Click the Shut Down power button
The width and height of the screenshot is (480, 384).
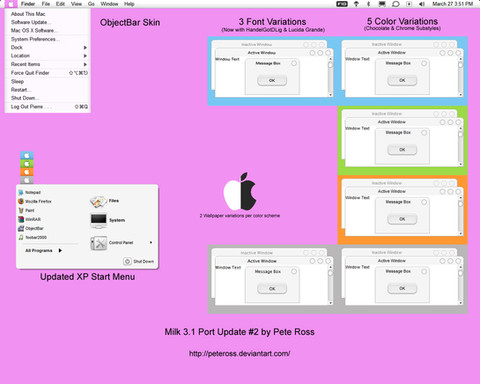127,261
